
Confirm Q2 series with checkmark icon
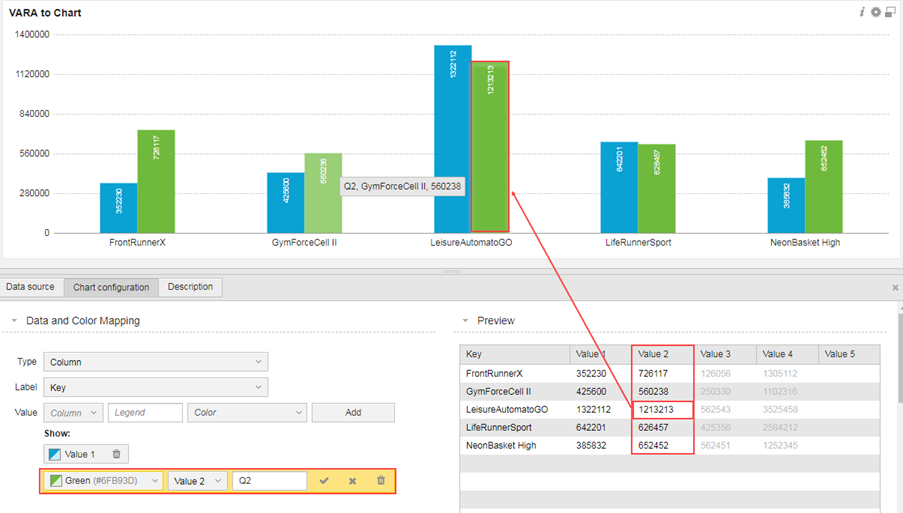click(x=324, y=480)
